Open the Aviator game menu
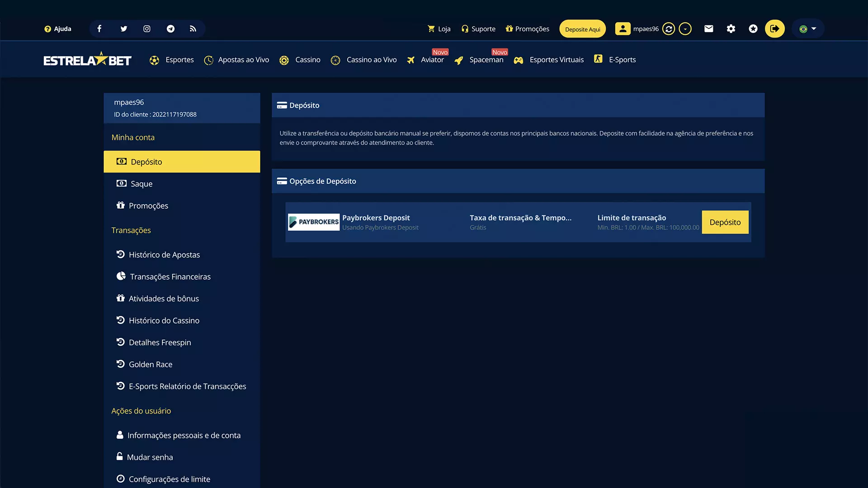The height and width of the screenshot is (488, 868). 425,60
